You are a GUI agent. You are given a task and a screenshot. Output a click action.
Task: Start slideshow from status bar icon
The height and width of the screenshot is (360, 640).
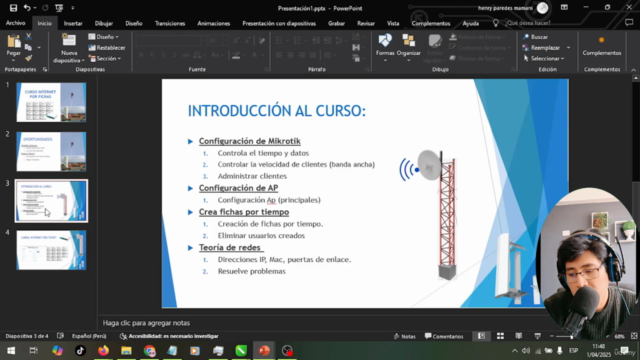(537, 336)
